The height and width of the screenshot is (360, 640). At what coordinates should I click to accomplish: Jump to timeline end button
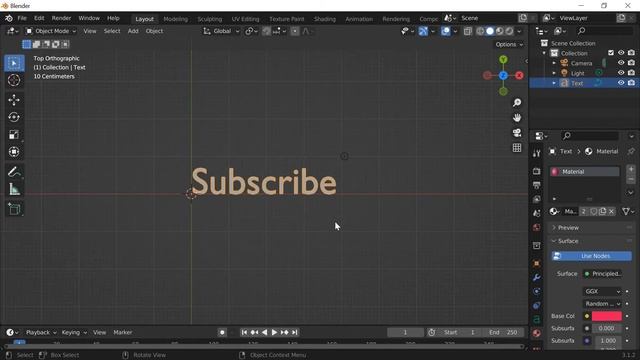coord(295,332)
